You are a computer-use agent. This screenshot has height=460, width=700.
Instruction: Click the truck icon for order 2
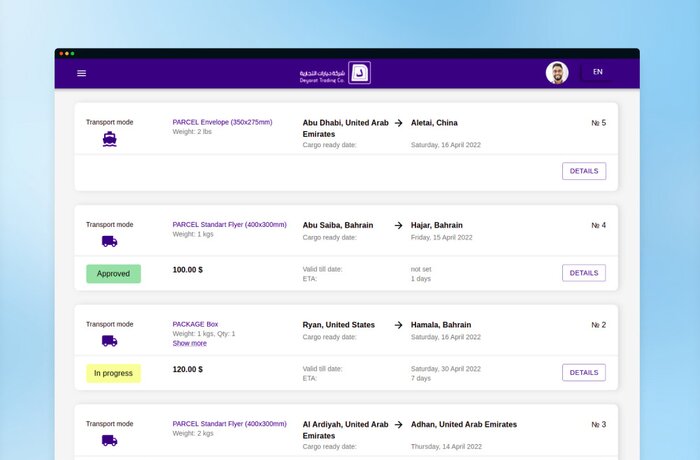[109, 341]
